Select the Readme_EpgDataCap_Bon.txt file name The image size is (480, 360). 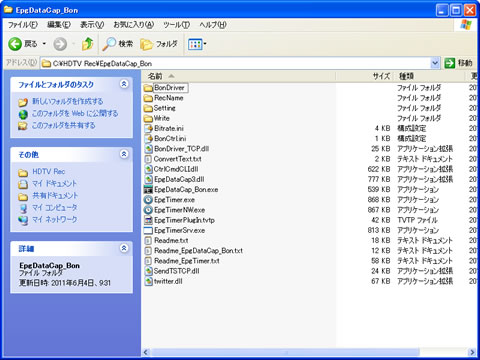198,251
